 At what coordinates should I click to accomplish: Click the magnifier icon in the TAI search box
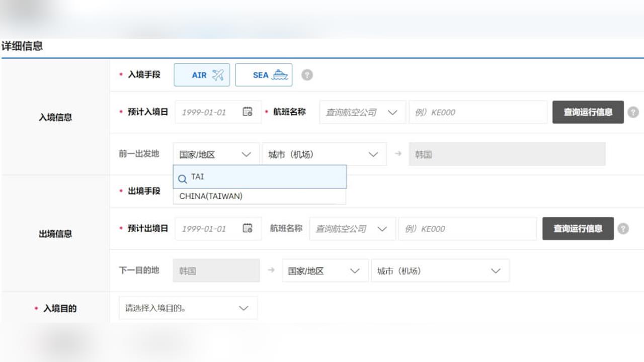pos(182,178)
